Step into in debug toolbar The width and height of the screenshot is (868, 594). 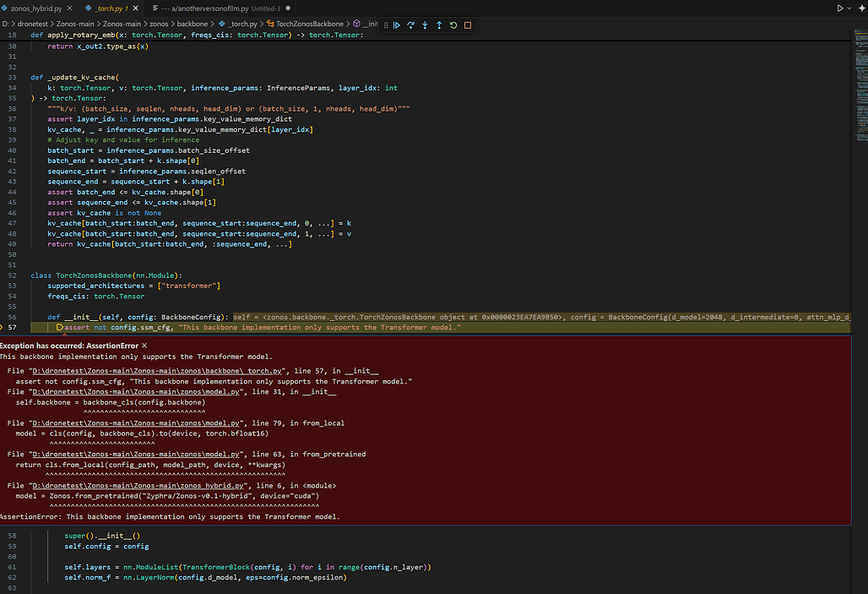426,25
